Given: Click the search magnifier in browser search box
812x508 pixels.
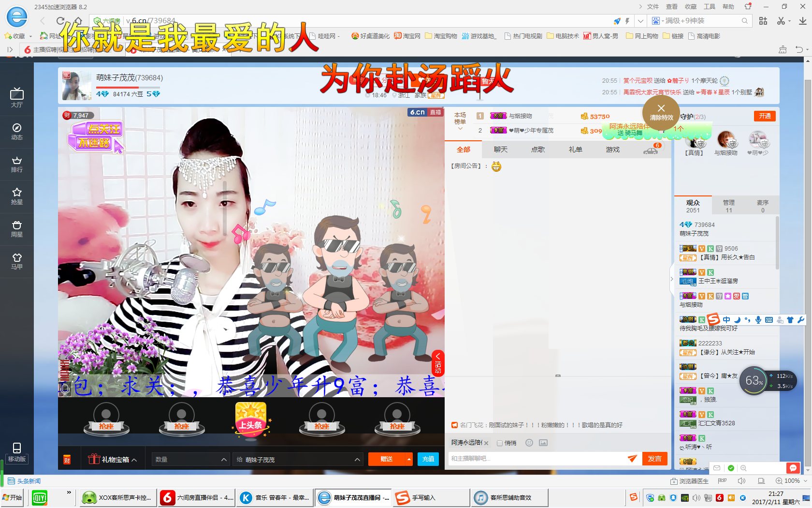Looking at the screenshot, I should (x=745, y=21).
